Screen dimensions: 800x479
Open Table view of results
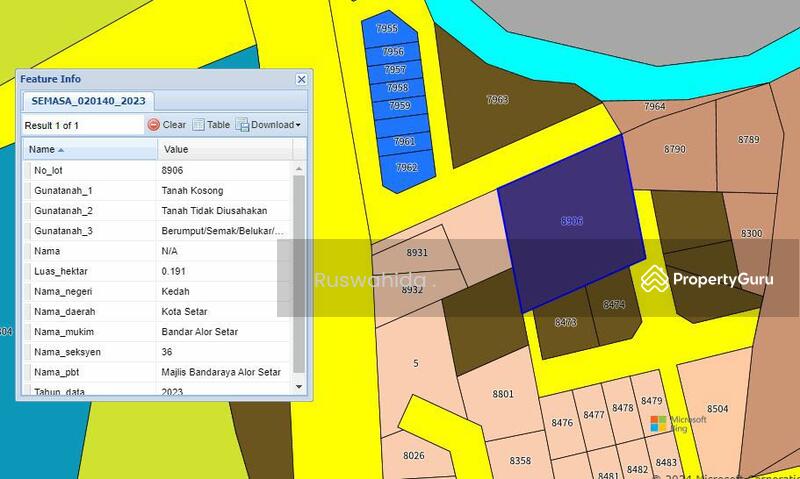[211, 125]
